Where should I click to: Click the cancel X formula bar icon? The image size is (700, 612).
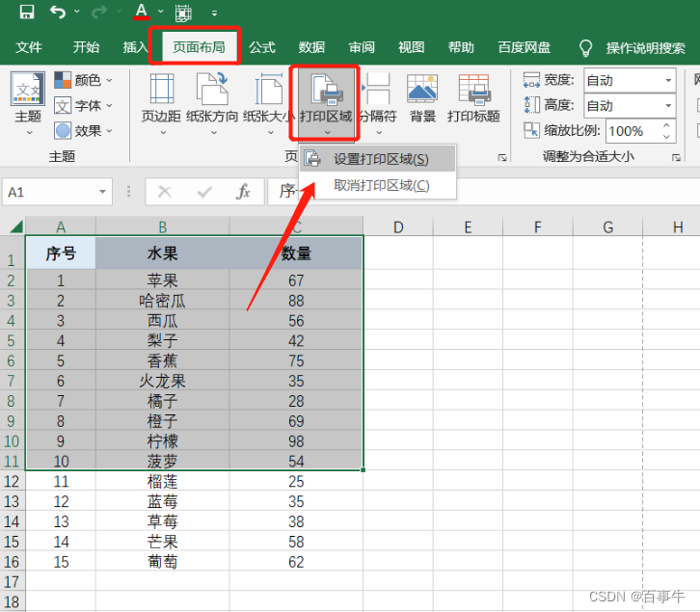point(165,192)
